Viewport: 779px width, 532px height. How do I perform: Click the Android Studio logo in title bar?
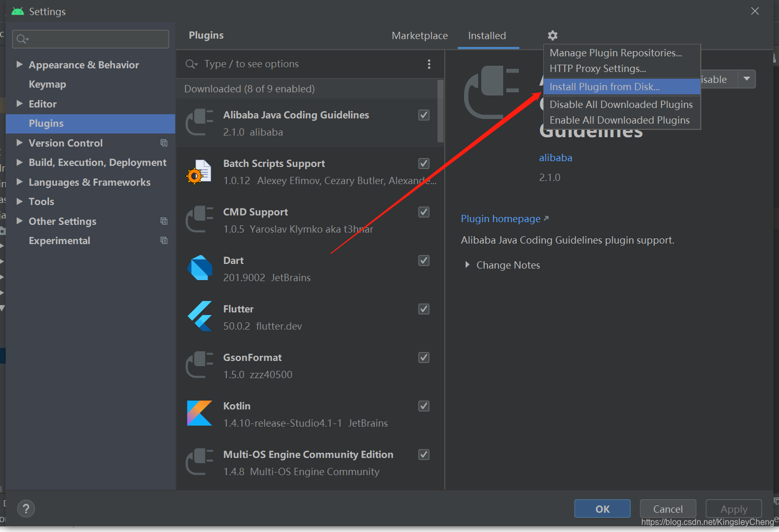tap(18, 11)
